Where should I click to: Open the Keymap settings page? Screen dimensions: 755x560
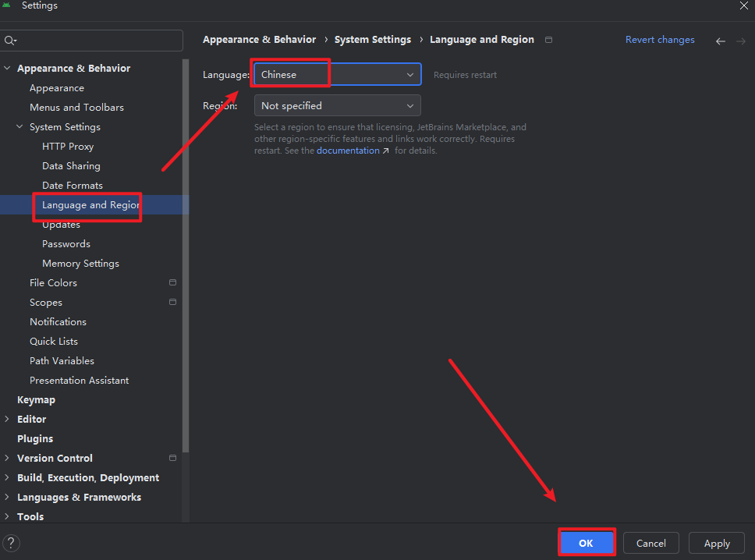36,399
